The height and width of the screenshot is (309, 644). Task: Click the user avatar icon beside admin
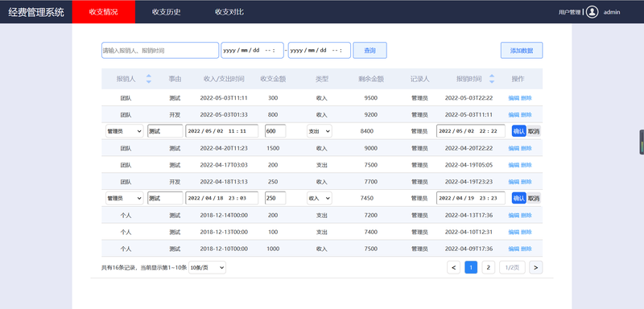592,12
